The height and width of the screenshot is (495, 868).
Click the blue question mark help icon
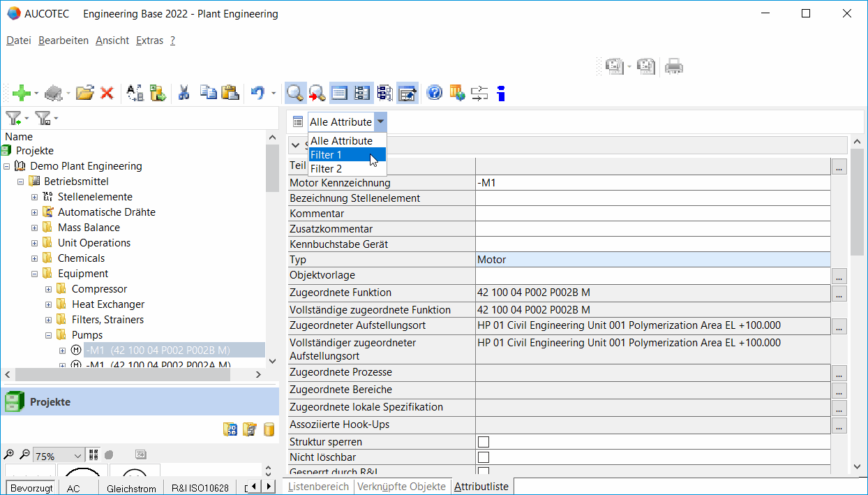pos(435,93)
